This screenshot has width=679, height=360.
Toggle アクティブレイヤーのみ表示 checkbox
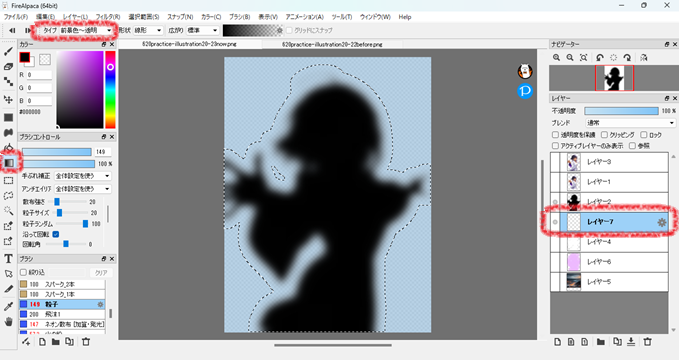coord(555,146)
